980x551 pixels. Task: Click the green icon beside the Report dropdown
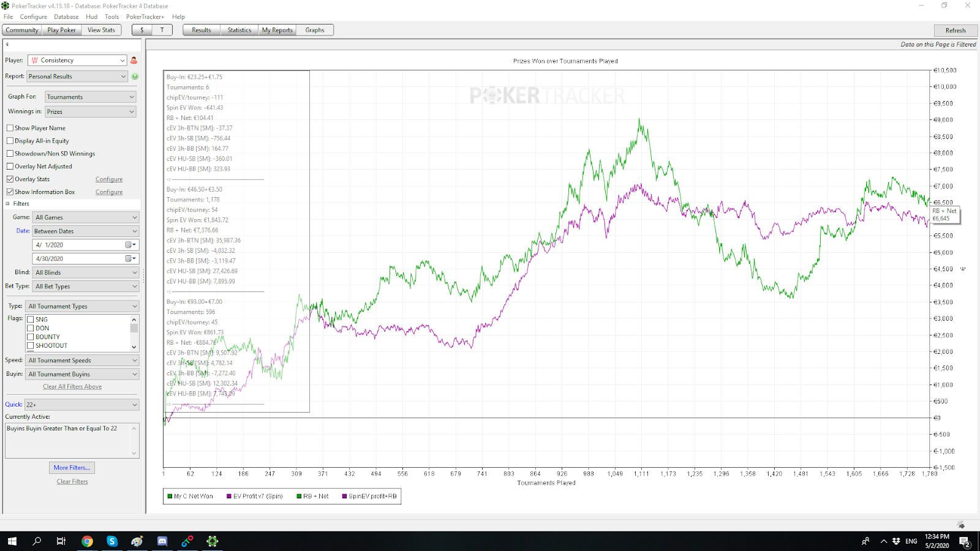[135, 77]
